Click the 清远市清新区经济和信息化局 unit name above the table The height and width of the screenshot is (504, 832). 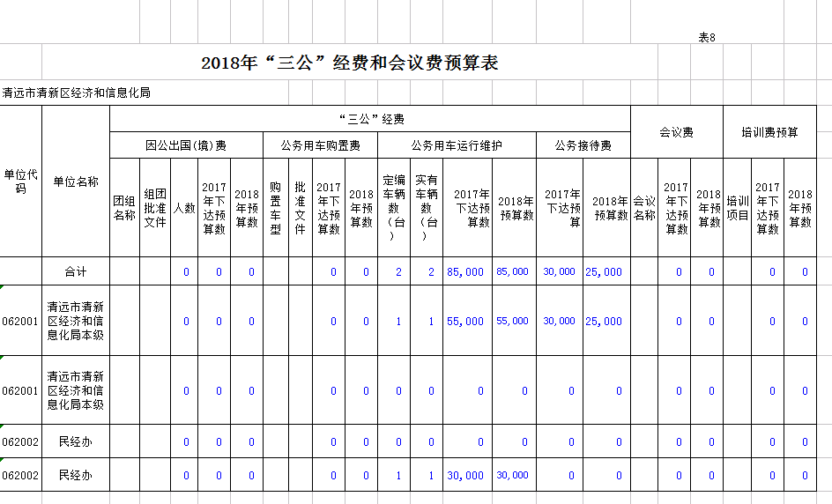click(76, 93)
